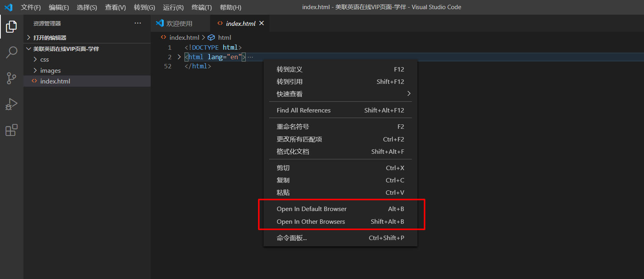This screenshot has width=644, height=279.
Task: Click line number 52 in gutter
Action: (x=168, y=66)
